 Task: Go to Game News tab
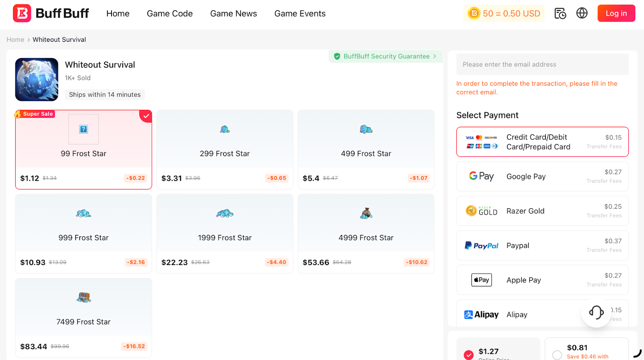[233, 14]
